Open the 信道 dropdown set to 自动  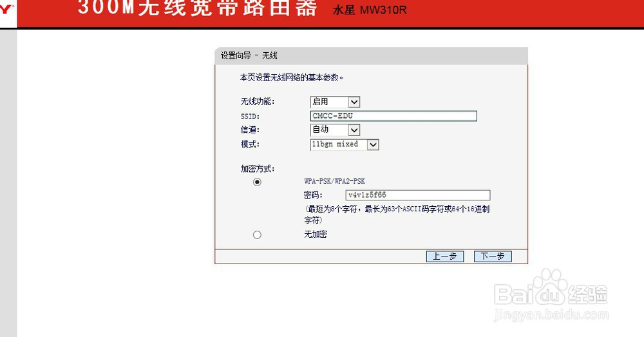[335, 130]
